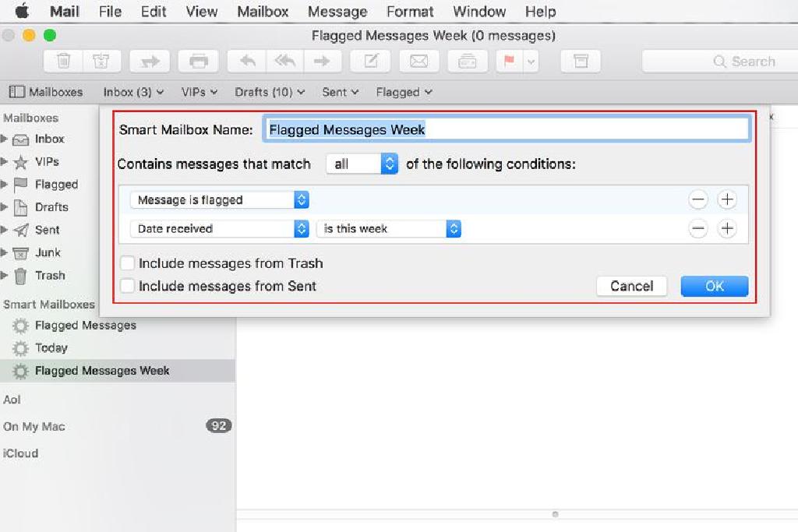This screenshot has width=798, height=532.
Task: Click the Delete (trash) toolbar icon
Action: (64, 62)
